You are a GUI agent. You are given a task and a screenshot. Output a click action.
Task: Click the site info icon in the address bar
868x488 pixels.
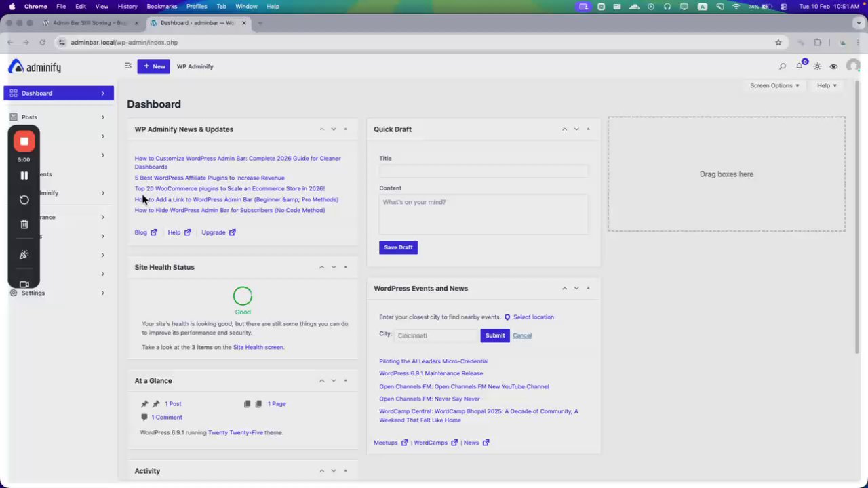[x=62, y=42]
